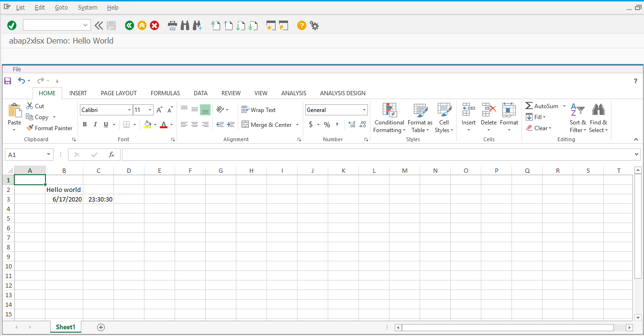Apply percent number format

(327, 124)
